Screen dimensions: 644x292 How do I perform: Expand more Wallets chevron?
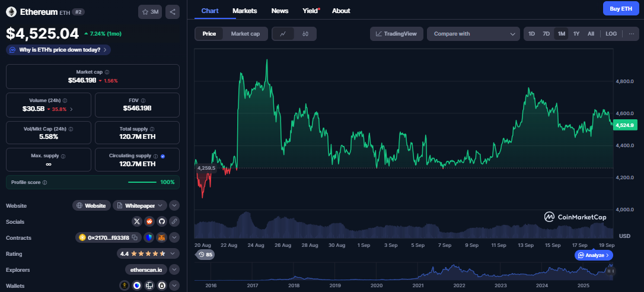174,285
